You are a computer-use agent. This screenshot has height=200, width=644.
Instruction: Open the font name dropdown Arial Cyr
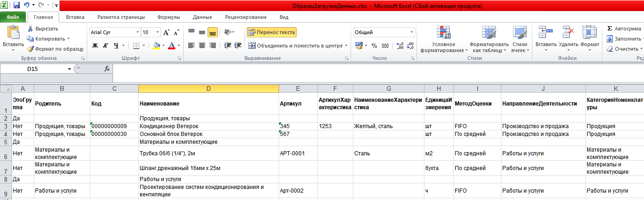[137, 33]
